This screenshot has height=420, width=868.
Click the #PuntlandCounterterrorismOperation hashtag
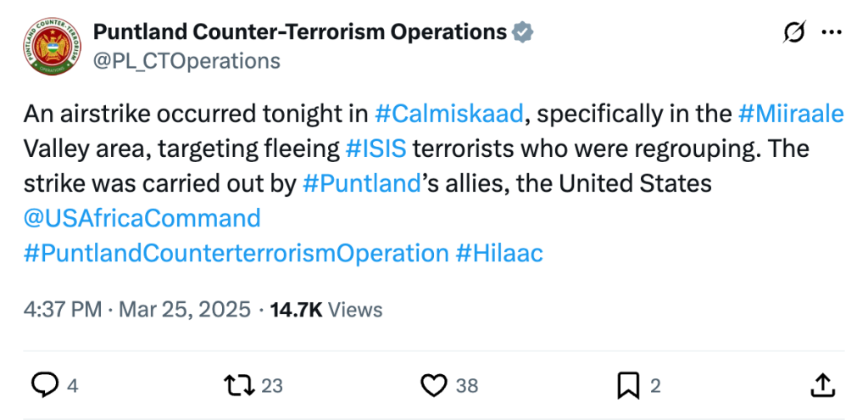[236, 253]
